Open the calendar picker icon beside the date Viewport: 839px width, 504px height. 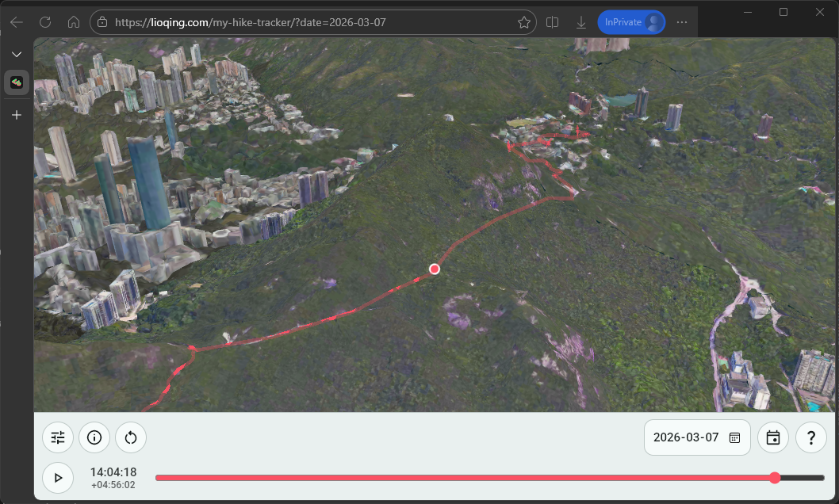[734, 437]
